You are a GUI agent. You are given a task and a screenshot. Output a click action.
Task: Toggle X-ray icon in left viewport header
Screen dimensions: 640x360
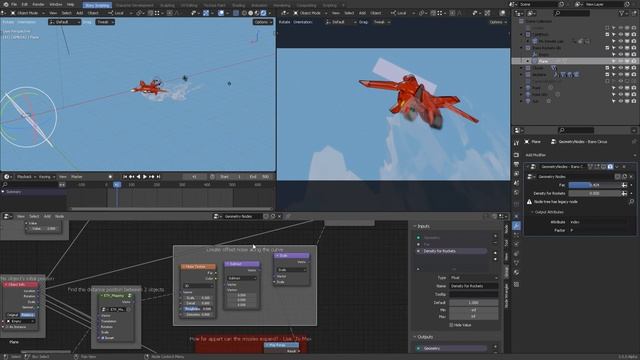tap(236, 13)
